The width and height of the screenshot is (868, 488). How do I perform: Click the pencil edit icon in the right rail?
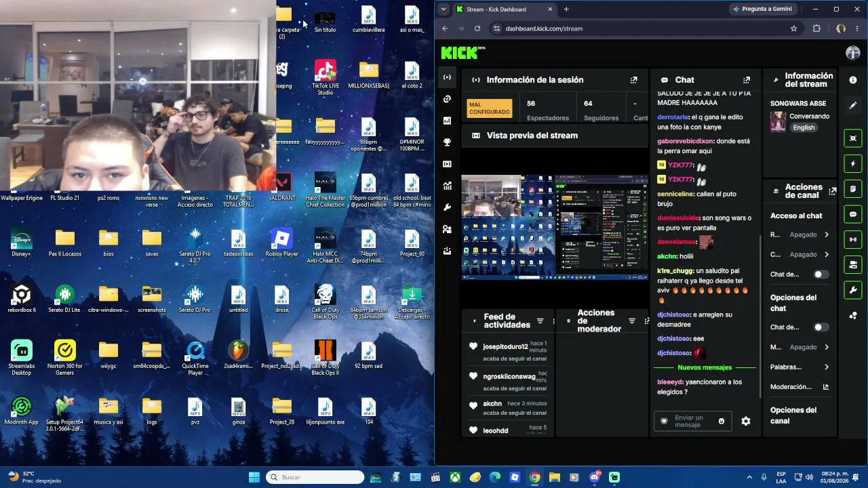coord(853,106)
